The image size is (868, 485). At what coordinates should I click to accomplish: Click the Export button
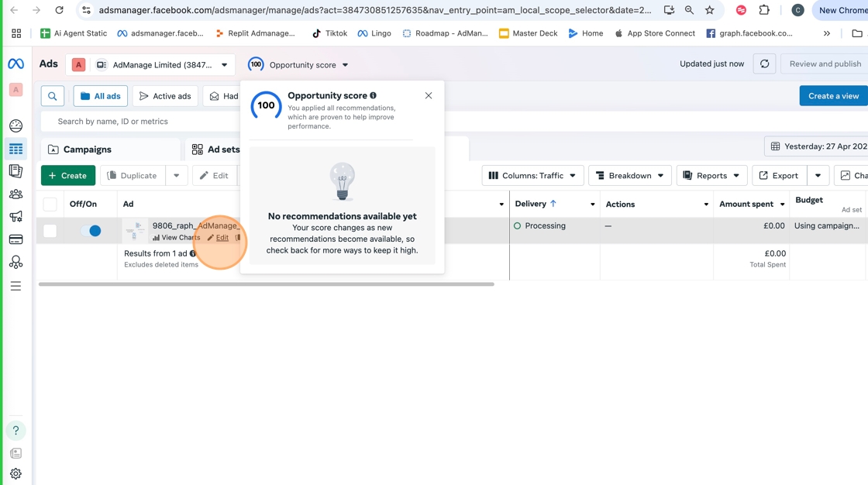point(778,176)
